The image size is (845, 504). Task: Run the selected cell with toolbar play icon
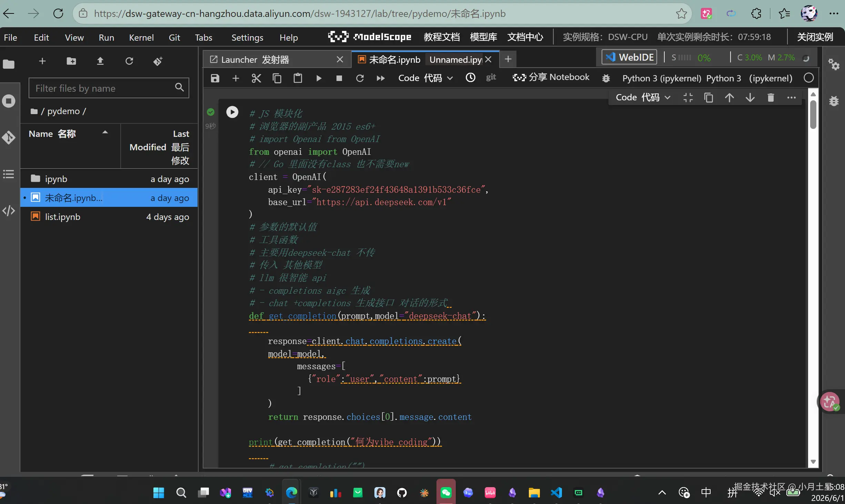tap(319, 78)
